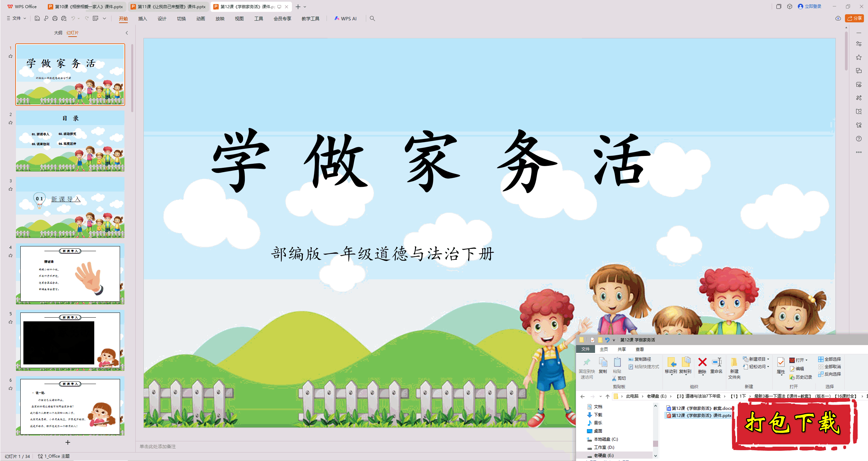Click the search magnifier in ribbon bar
The width and height of the screenshot is (868, 461).
coord(372,19)
